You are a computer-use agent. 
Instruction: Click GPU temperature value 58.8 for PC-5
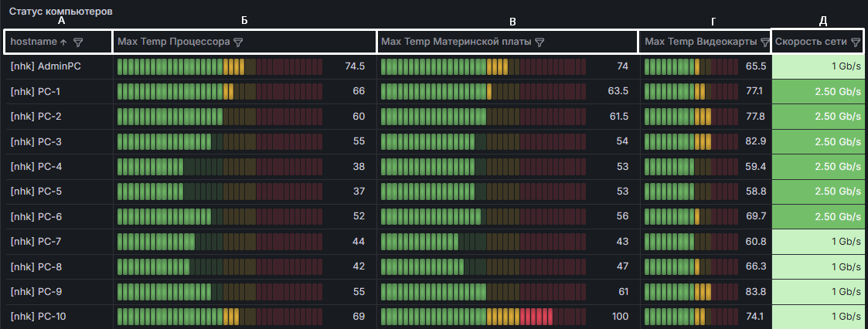(x=756, y=192)
